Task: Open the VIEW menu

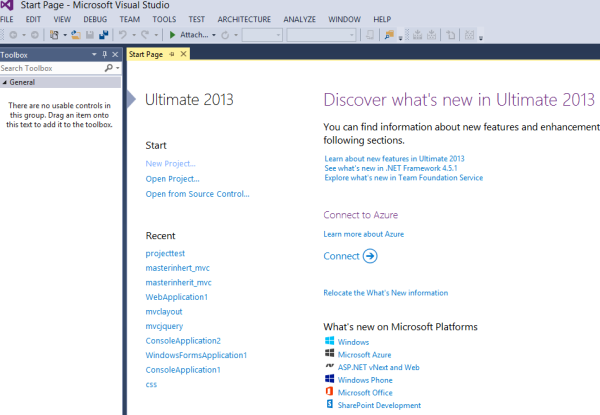Action: (x=62, y=20)
